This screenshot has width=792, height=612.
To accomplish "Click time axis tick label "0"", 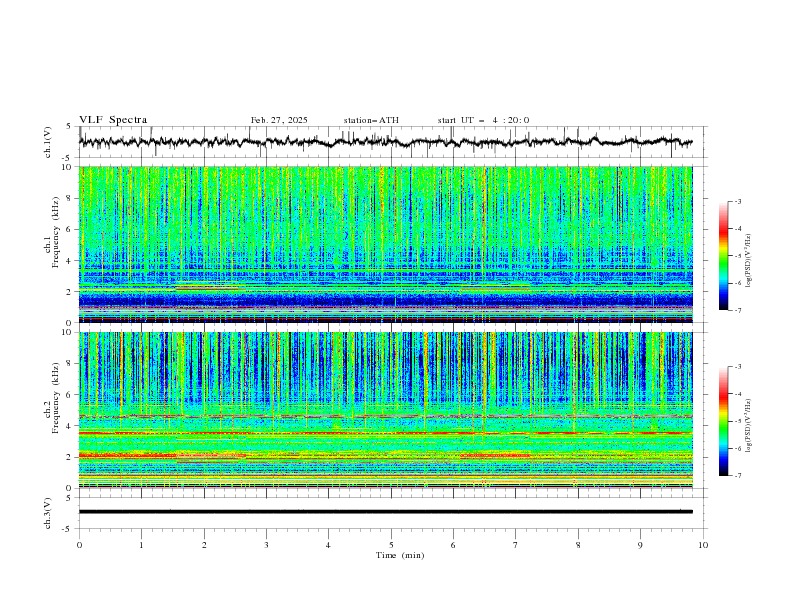I will (79, 545).
